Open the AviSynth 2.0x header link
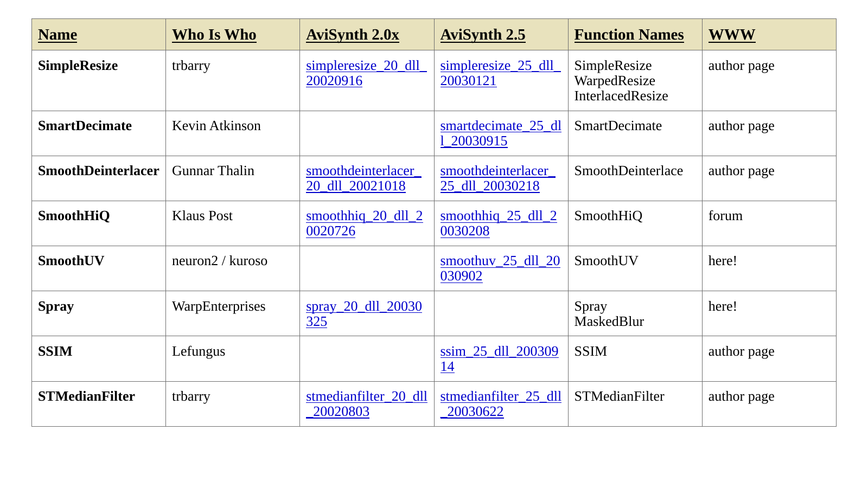868x488 pixels. click(x=352, y=35)
